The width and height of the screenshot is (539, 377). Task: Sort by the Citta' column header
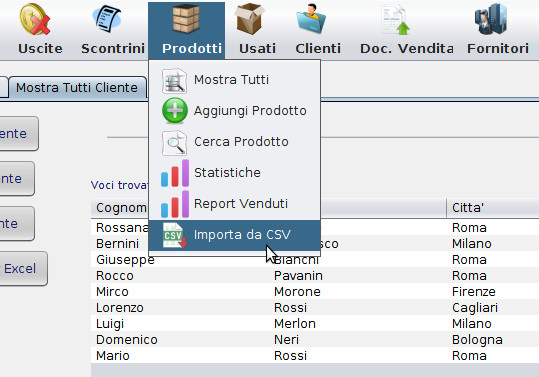[493, 208]
